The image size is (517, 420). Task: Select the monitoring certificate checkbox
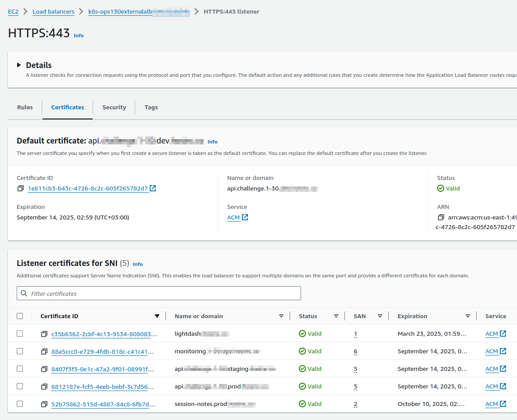(x=20, y=351)
